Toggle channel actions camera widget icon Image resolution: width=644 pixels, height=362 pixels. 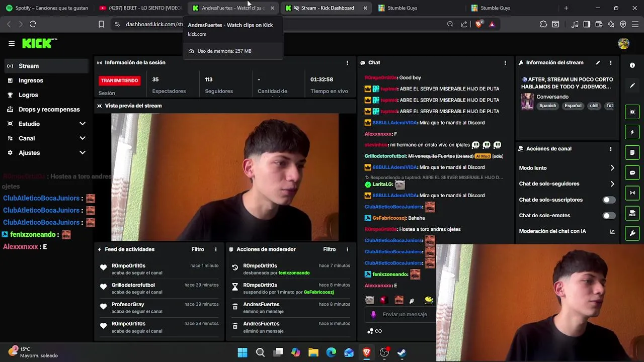click(632, 214)
